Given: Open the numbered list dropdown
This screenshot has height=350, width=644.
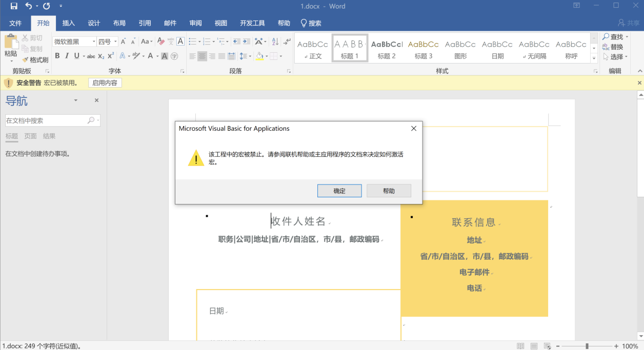Looking at the screenshot, I should click(214, 42).
